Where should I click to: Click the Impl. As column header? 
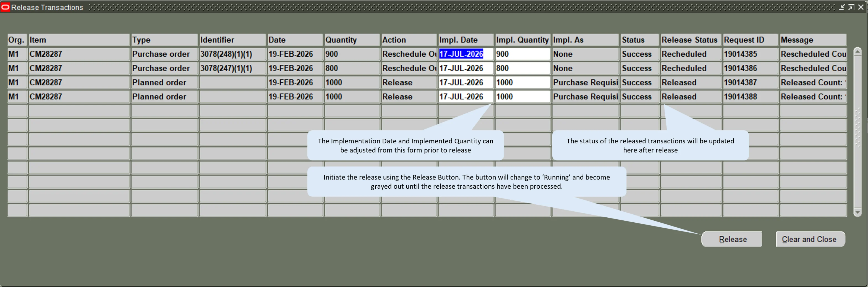[x=586, y=40]
